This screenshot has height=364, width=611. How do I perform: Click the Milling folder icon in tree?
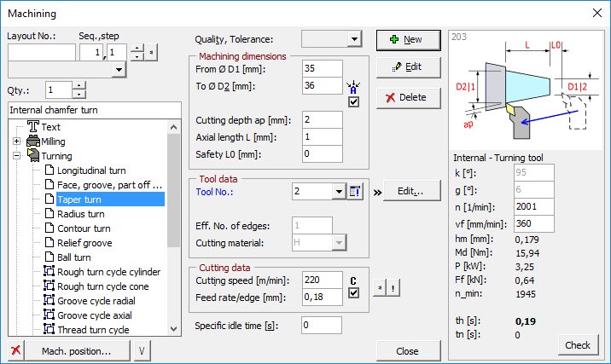[33, 142]
